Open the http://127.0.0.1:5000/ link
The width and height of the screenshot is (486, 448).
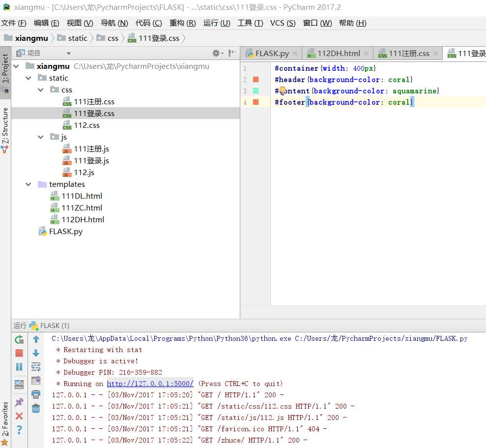[150, 384]
